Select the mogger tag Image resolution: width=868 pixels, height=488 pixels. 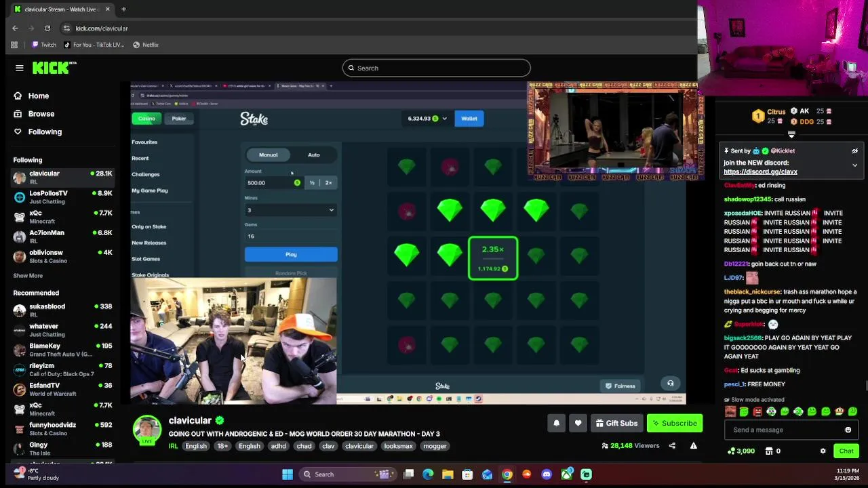coord(435,446)
